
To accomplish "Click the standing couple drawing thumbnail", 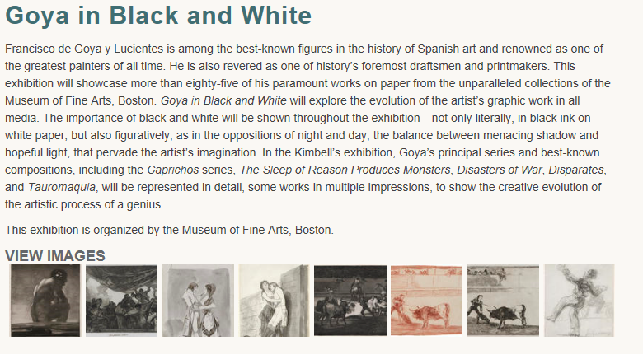I will (198, 301).
